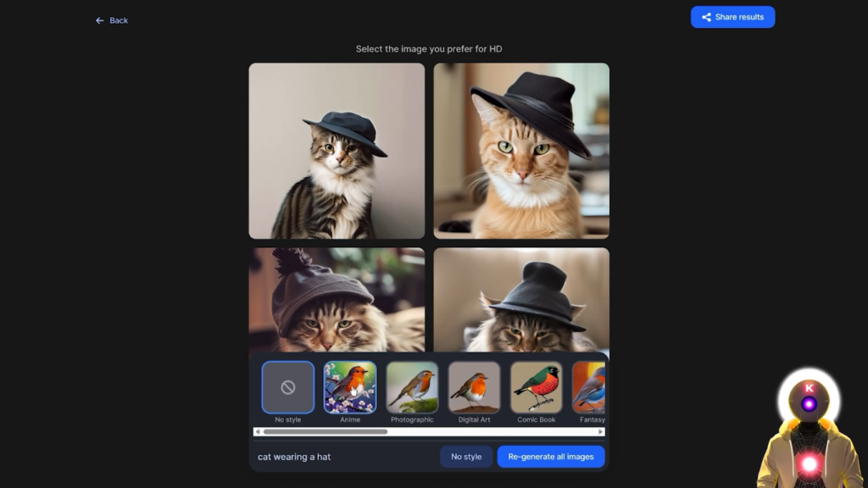Screen dimensions: 868x488
Task: Choose the Fantasy style thumbnail
Action: click(588, 387)
